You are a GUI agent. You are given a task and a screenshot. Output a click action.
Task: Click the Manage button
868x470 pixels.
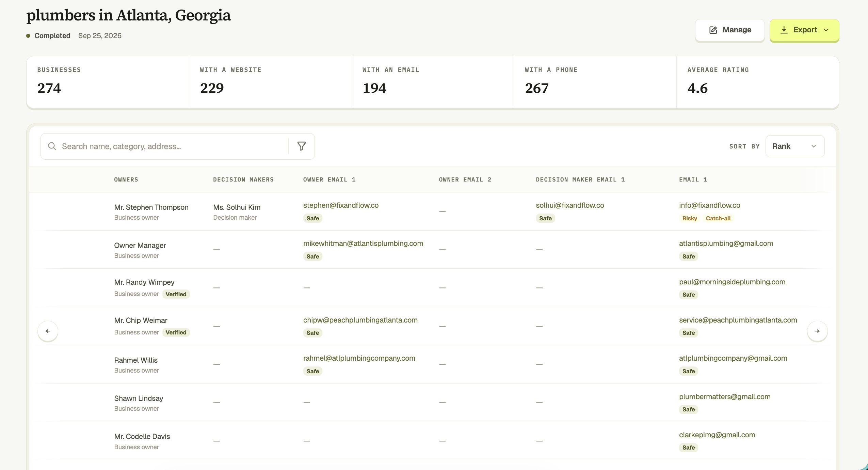730,30
